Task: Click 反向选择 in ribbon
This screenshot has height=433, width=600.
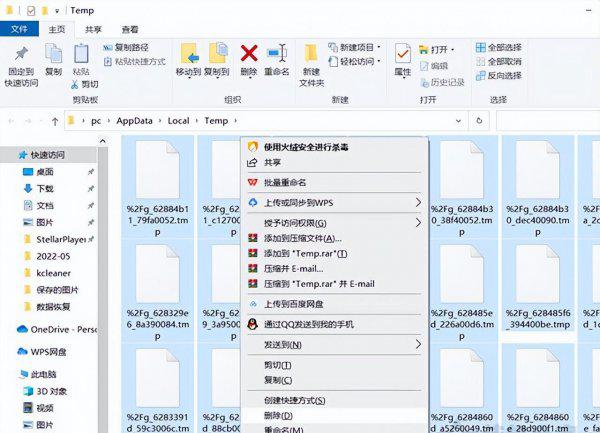Action: pos(499,76)
